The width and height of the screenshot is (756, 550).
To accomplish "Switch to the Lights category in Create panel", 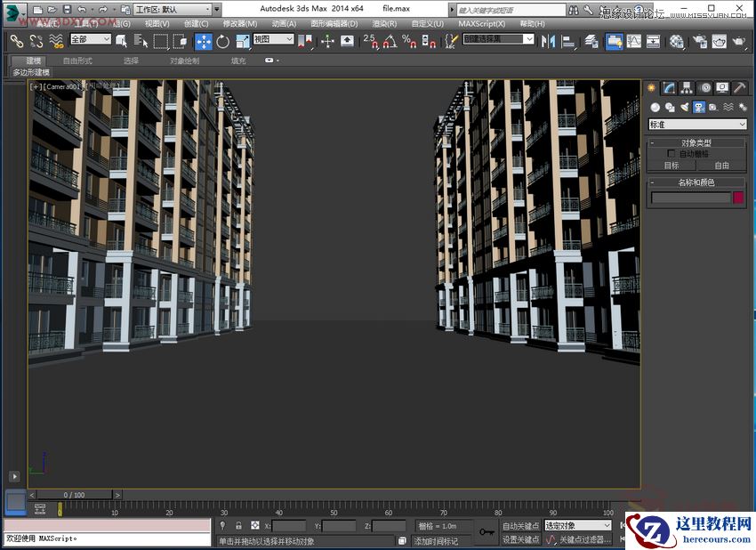I will [684, 107].
